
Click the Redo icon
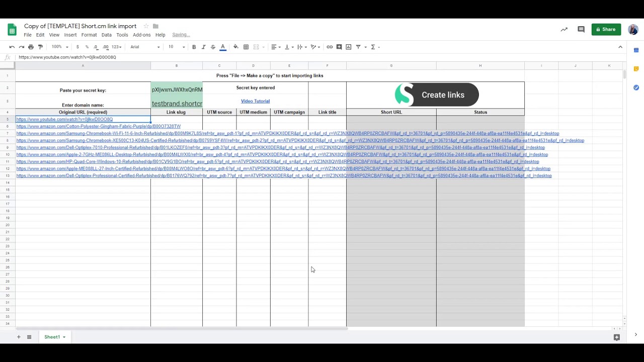click(x=21, y=47)
